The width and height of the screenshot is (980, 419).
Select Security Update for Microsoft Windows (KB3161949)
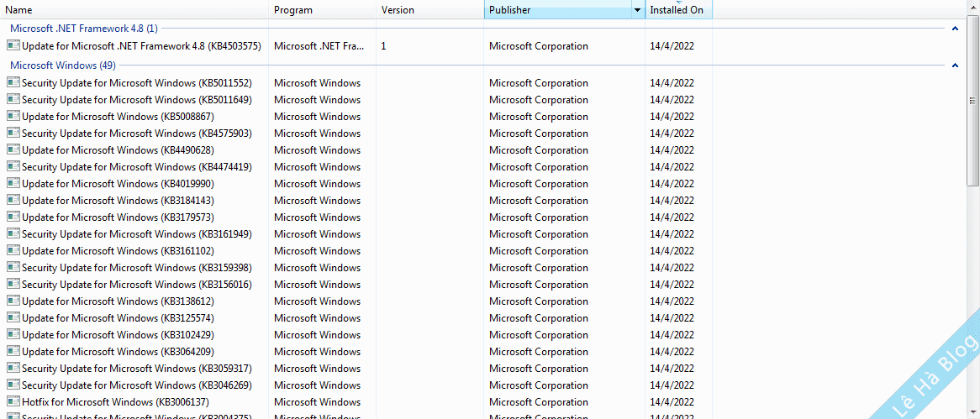coord(137,233)
